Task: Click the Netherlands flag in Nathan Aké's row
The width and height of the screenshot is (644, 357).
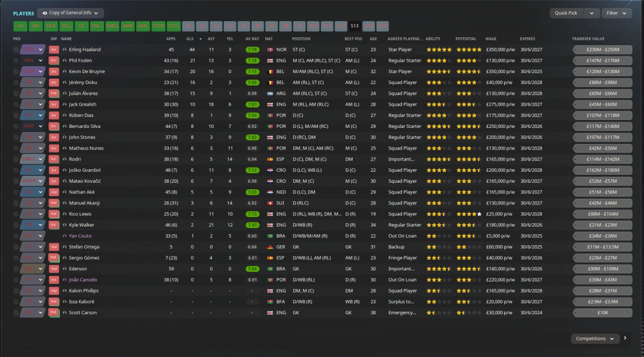Action: [269, 192]
